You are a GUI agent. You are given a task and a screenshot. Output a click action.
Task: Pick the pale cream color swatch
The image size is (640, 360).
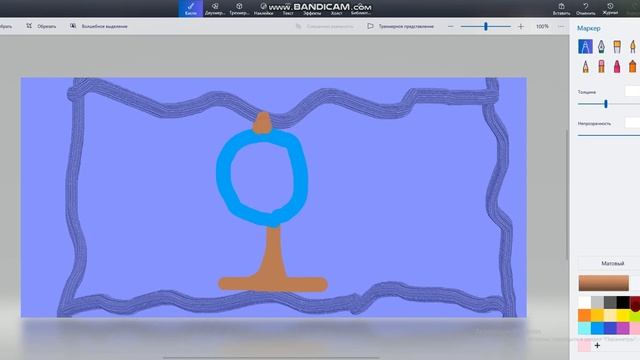coord(610,315)
